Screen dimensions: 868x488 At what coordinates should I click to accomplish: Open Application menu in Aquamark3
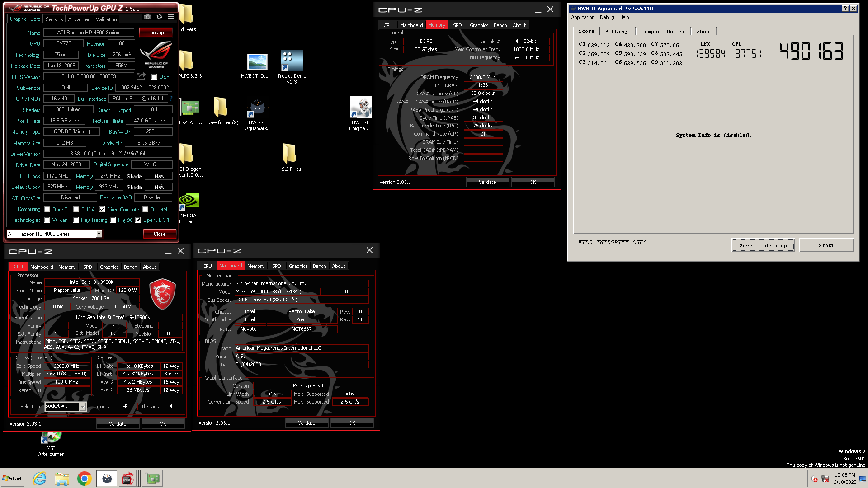click(583, 17)
